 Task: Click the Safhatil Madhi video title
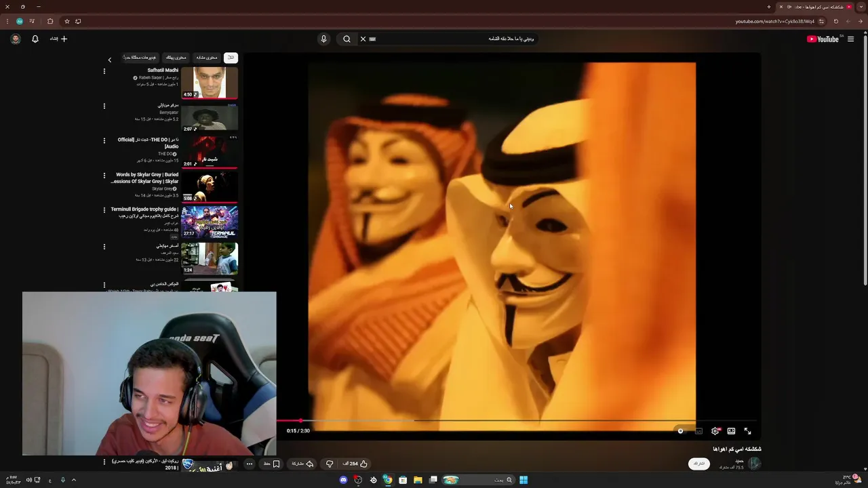click(x=163, y=70)
